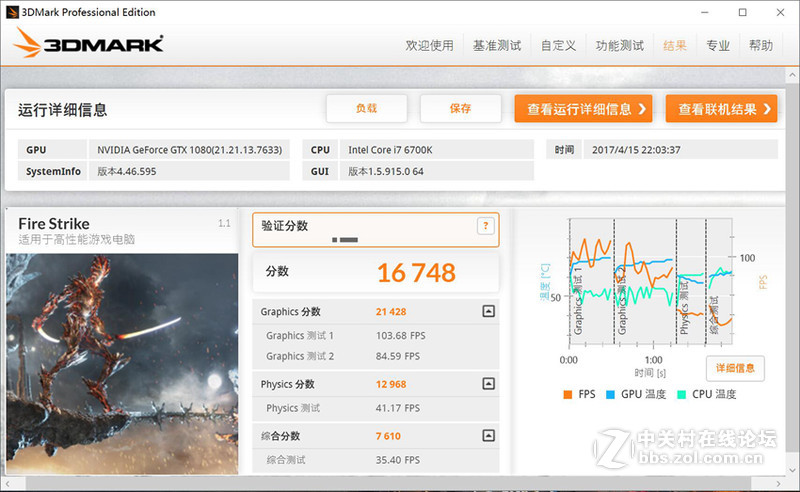Click the SystemInfo version 版本4.46.595
This screenshot has width=800, height=492.
click(127, 171)
